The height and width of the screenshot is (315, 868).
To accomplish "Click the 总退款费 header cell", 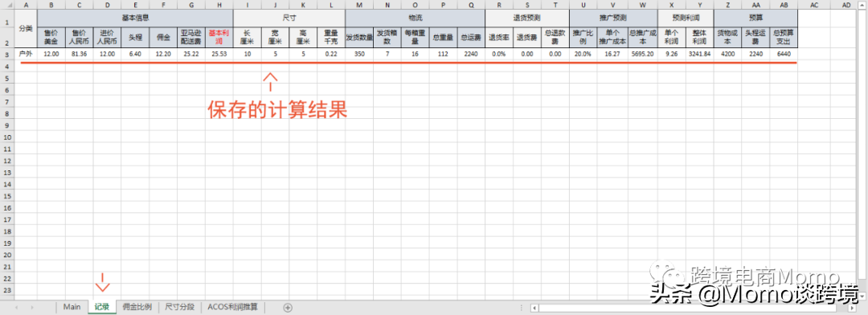I will [555, 37].
